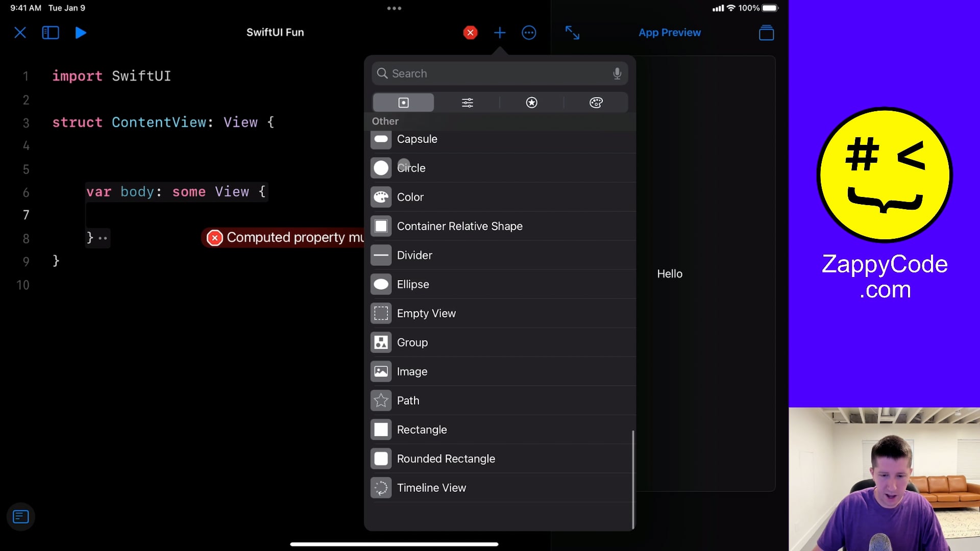Click the import keyword on line 1
Screen dimensions: 980x551
click(x=77, y=76)
